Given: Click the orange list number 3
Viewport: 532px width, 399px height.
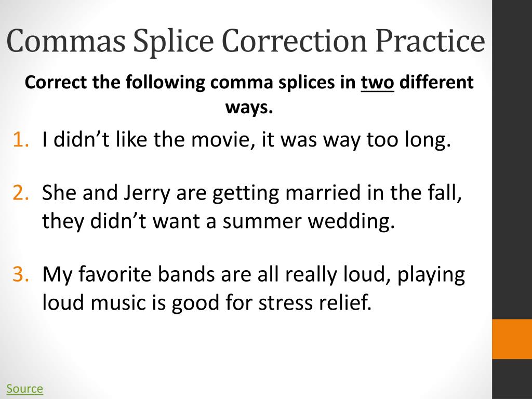Looking at the screenshot, I should click(21, 274).
